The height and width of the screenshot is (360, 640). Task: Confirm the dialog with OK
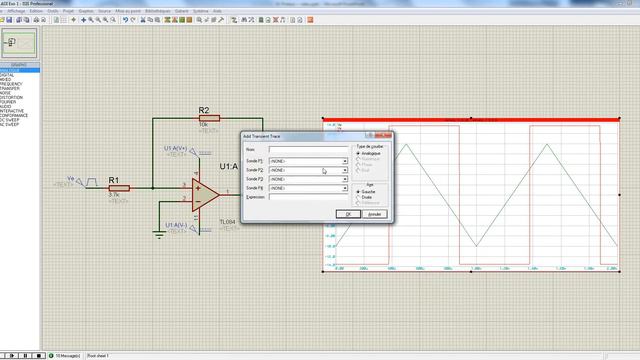tap(348, 214)
